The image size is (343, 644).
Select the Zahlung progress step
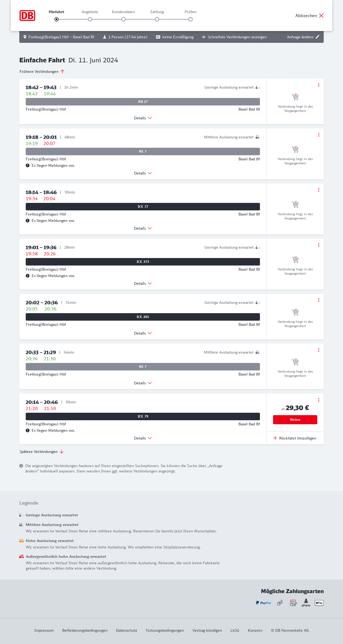point(157,19)
